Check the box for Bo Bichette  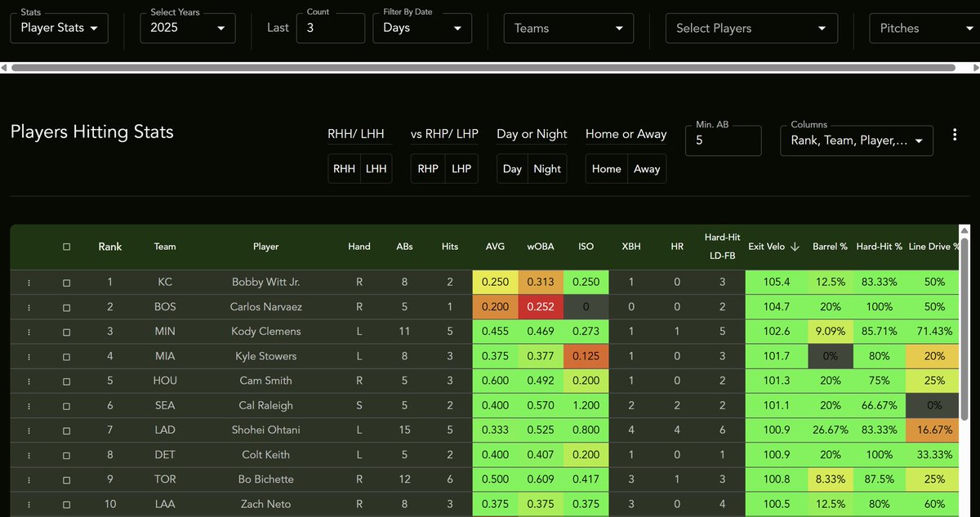[67, 479]
